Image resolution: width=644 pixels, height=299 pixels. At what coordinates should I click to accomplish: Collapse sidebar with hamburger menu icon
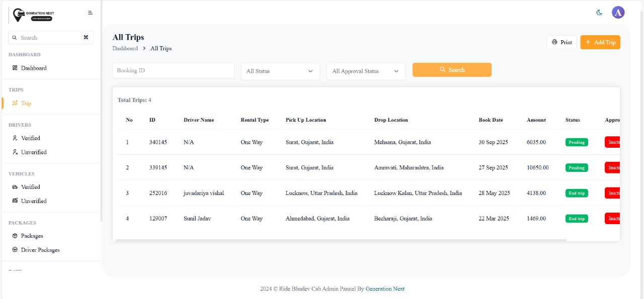90,13
